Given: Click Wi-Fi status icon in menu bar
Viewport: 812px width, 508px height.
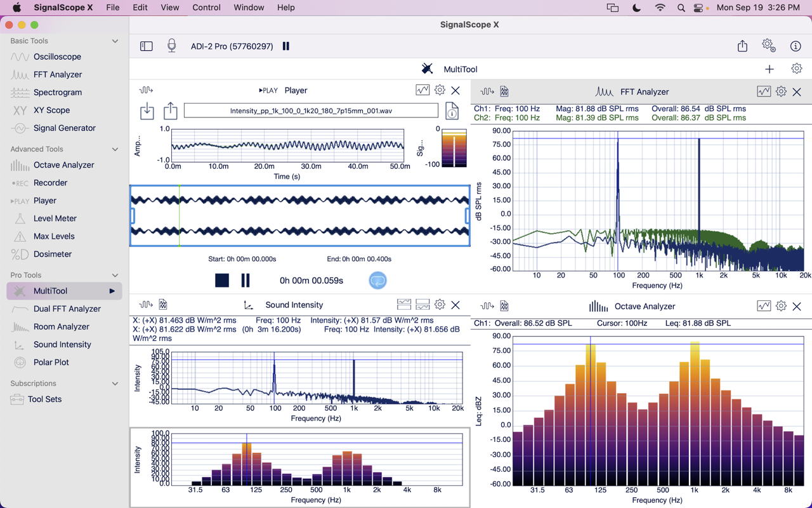Looking at the screenshot, I should point(660,8).
